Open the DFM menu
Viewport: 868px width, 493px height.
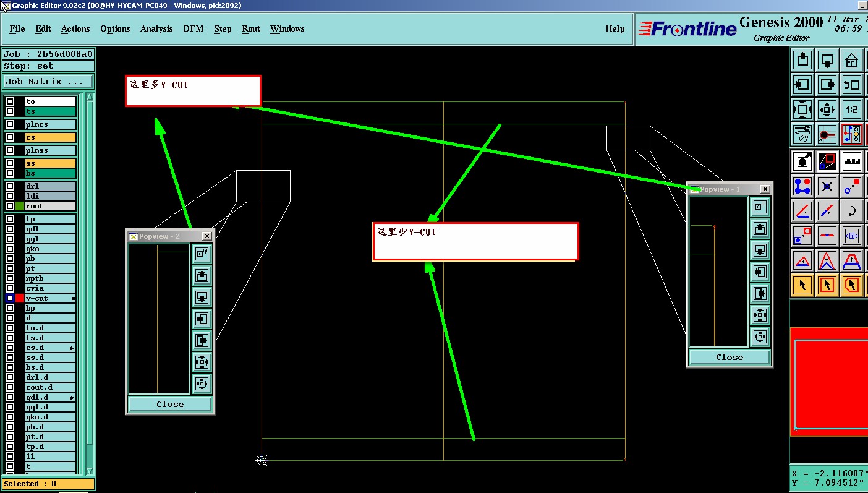[x=194, y=28]
